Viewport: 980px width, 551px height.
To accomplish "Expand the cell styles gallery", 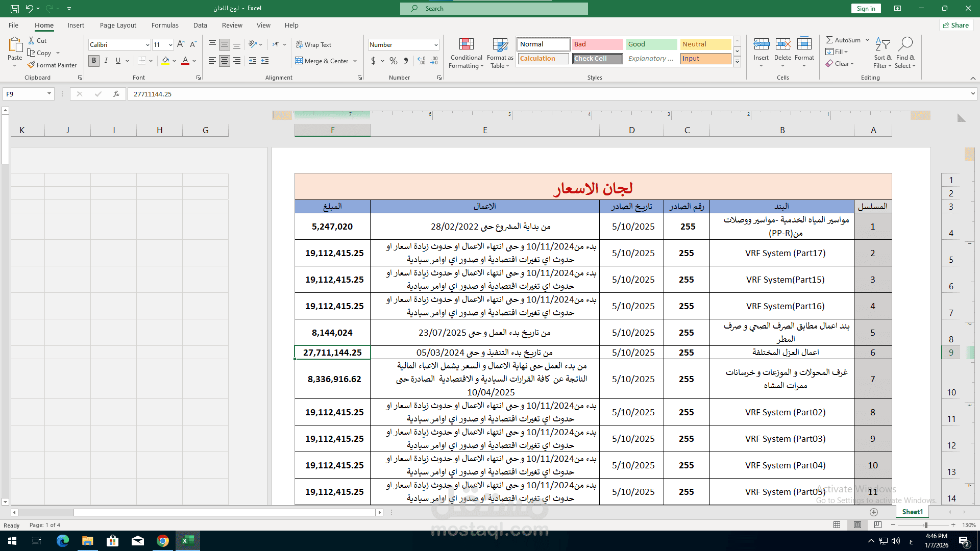I will coord(737,62).
